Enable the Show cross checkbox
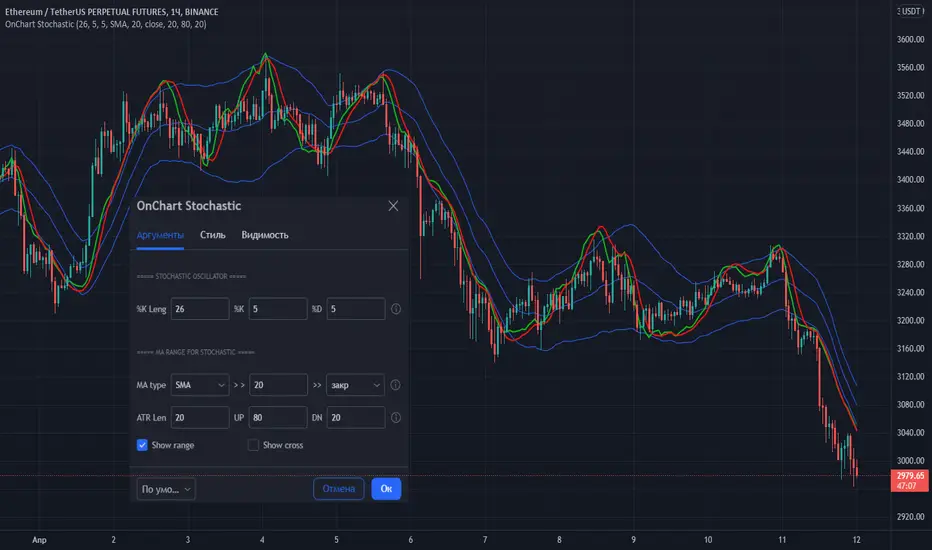The image size is (932, 550). tap(253, 445)
